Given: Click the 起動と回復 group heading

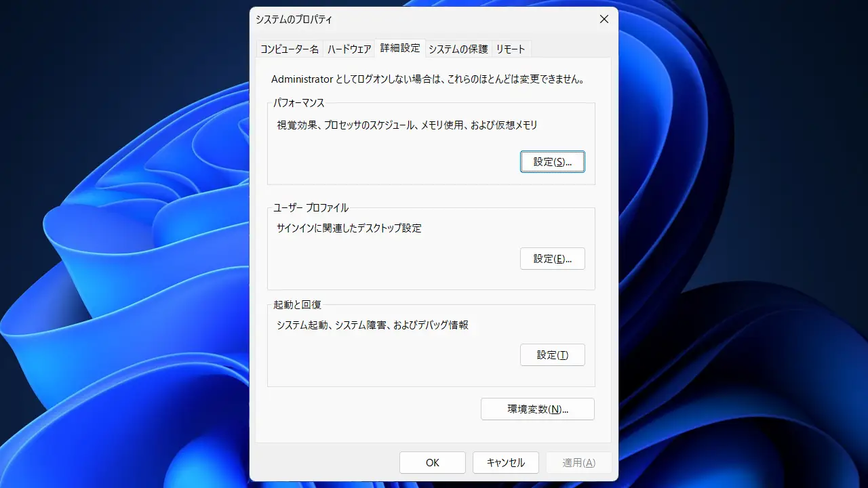Looking at the screenshot, I should pyautogui.click(x=297, y=305).
